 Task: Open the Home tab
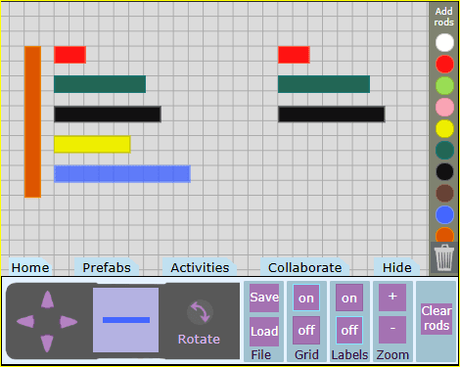click(30, 267)
